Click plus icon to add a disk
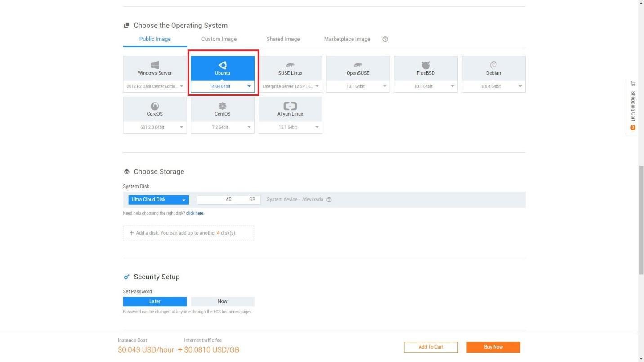This screenshot has width=644, height=362. click(131, 233)
